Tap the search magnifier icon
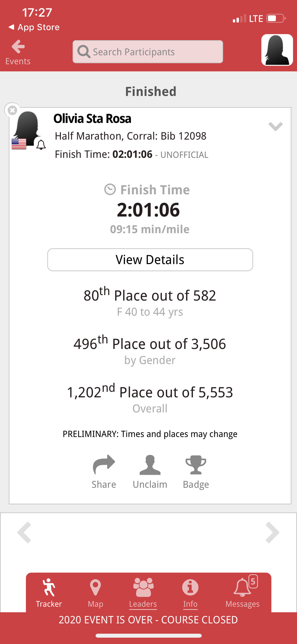The width and height of the screenshot is (297, 644). tap(84, 52)
